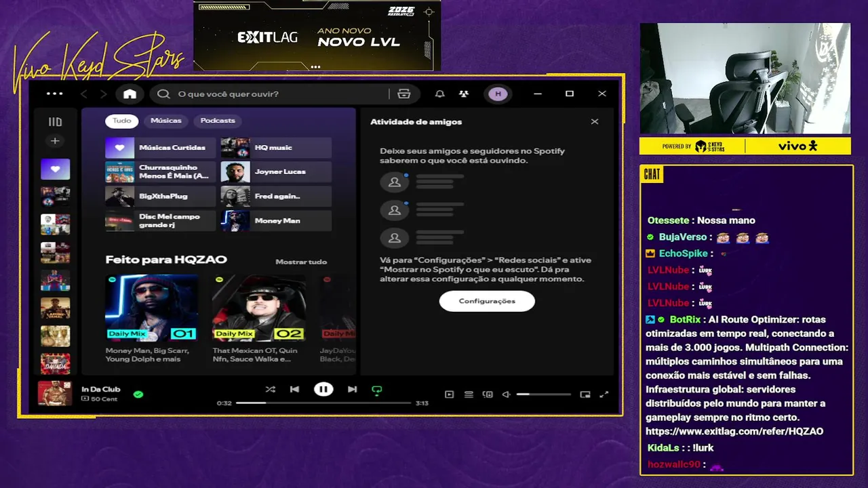868x488 pixels.
Task: Open the Spotify three-dots menu
Action: coord(54,94)
